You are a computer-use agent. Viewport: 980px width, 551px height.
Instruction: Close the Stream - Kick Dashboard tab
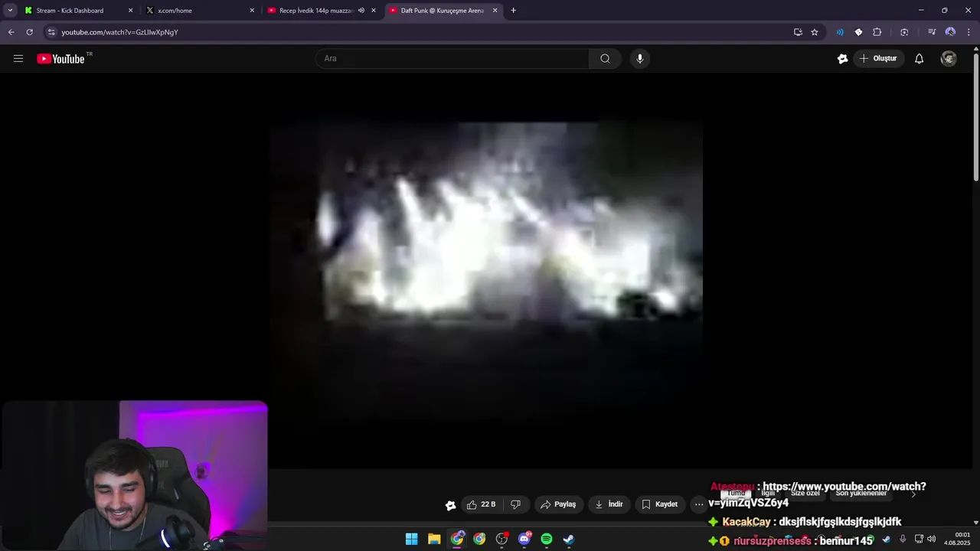(130, 11)
